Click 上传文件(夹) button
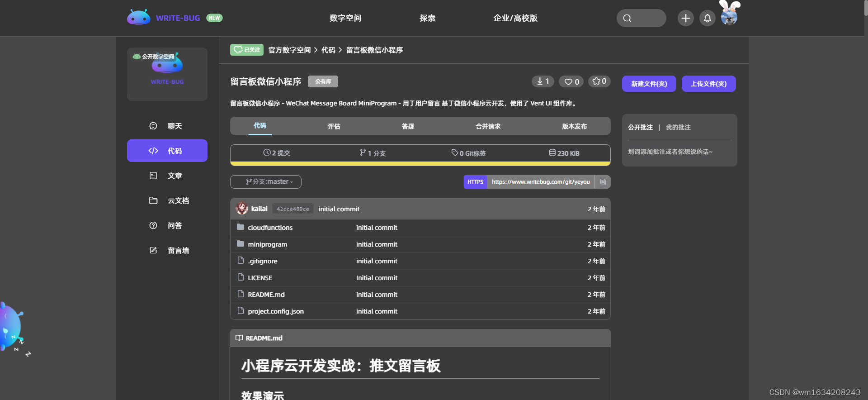Screen dimensions: 868x400 click(709, 84)
